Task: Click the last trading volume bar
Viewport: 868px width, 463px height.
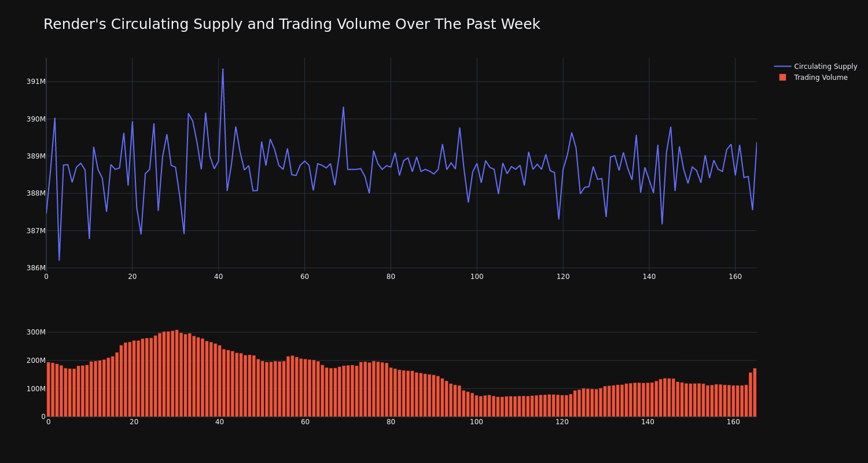Action: click(755, 392)
